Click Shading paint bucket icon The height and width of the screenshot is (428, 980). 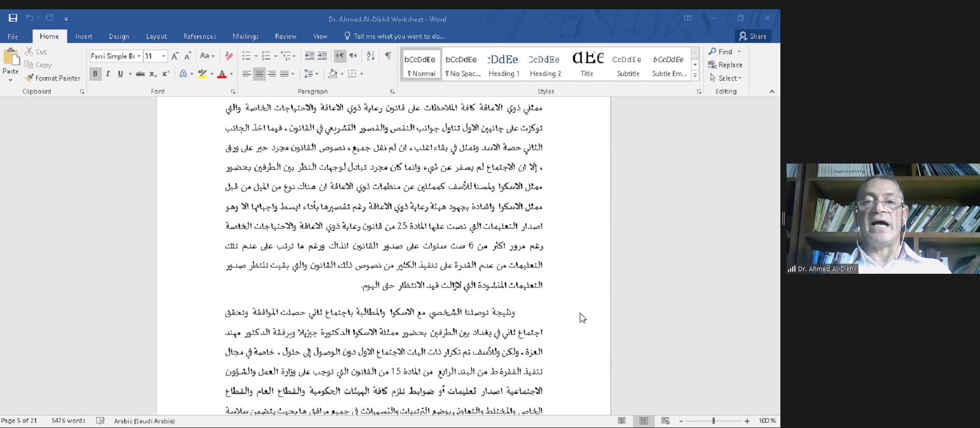pos(333,74)
